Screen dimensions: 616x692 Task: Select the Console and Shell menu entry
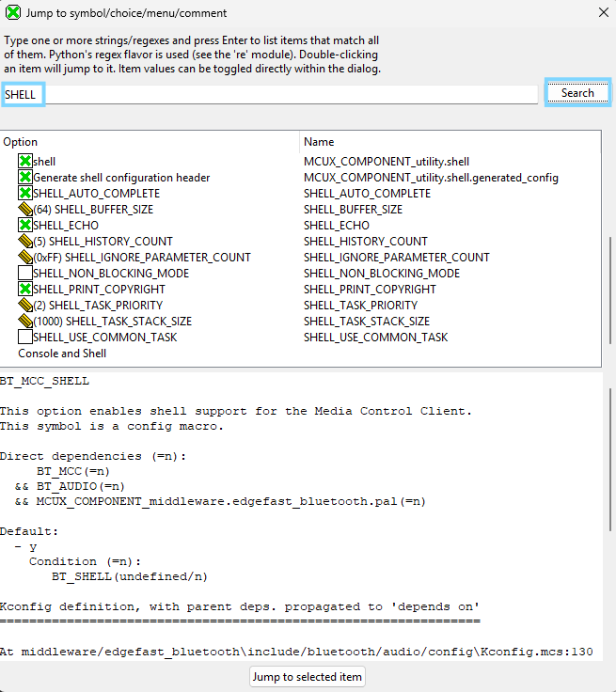[x=62, y=354]
